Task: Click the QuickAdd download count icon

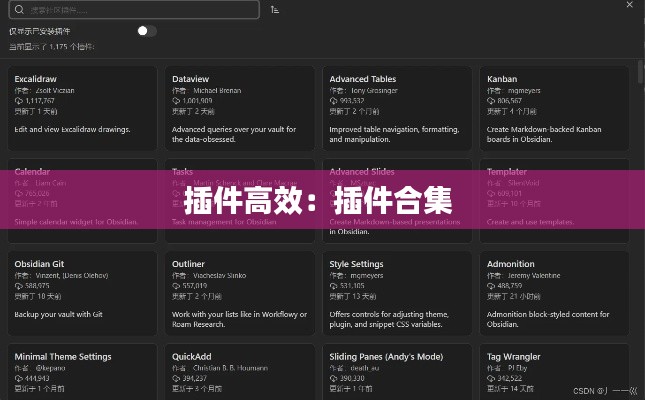Action: click(176, 378)
